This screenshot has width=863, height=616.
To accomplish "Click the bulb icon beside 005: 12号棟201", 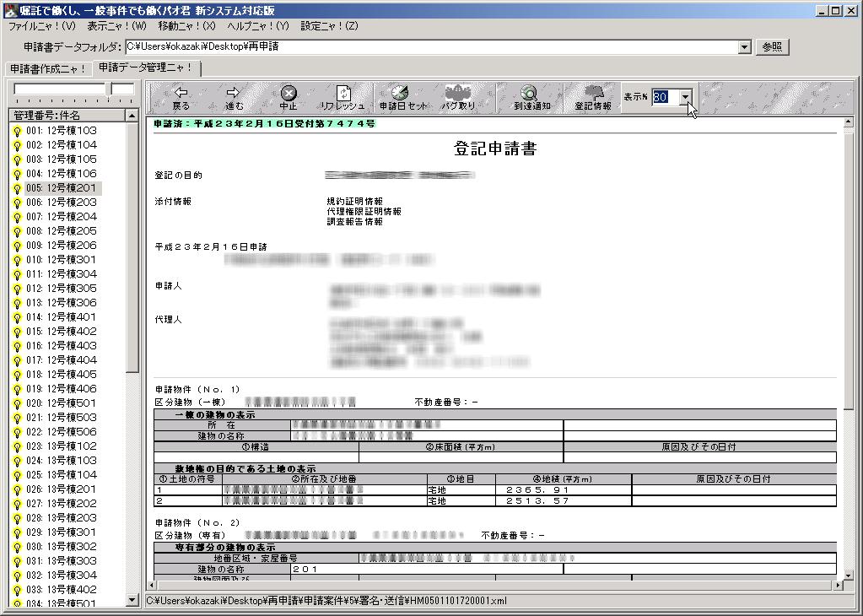I will (x=17, y=189).
